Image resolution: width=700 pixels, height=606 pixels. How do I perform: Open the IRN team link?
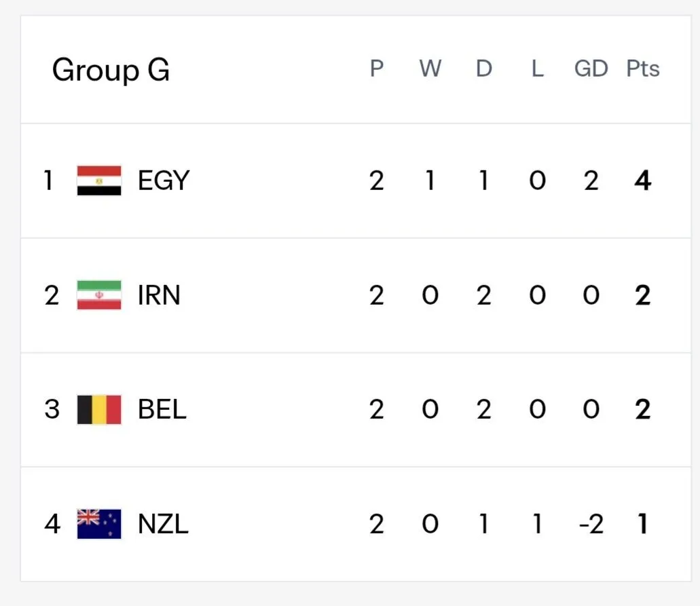[x=159, y=295]
